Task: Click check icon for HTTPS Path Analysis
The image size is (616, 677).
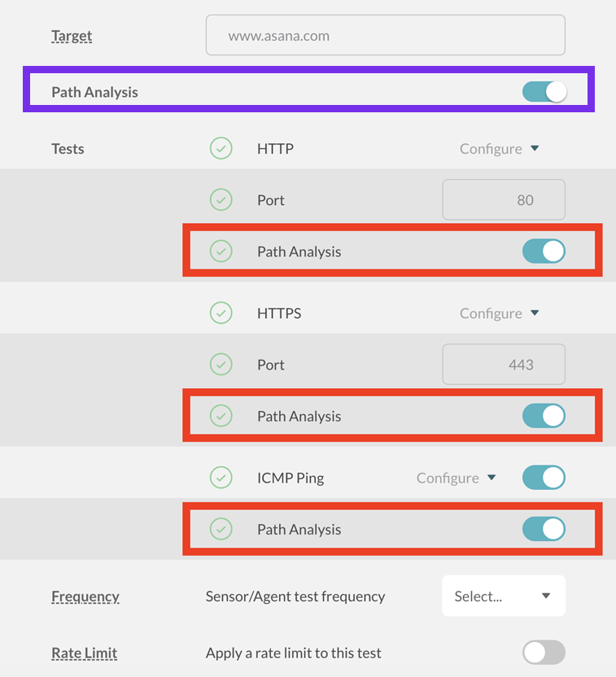Action: click(221, 416)
